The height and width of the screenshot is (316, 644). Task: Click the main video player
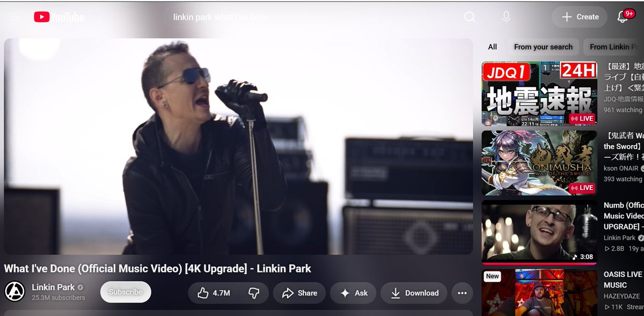[x=238, y=146]
